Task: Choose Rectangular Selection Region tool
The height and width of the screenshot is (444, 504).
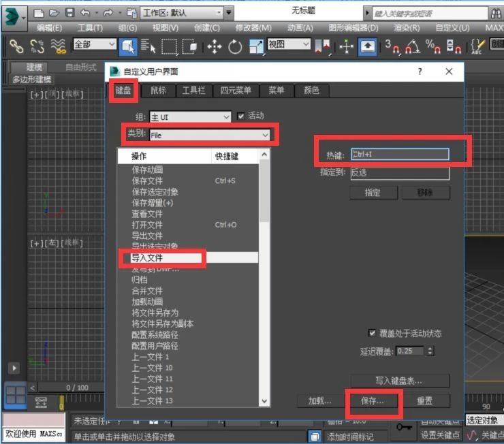Action: (x=169, y=46)
